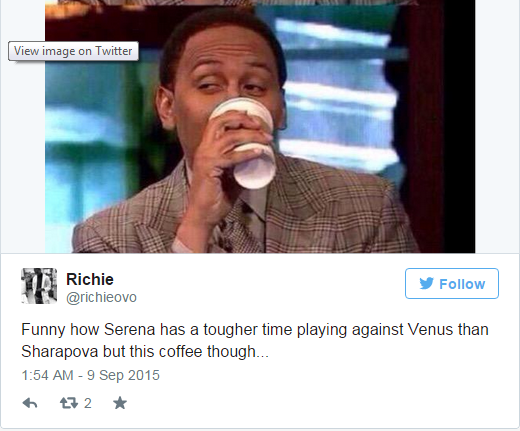Viewport: 520px width, 431px height.
Task: Open the embedded photo of the man drinking coffee
Action: point(260,126)
